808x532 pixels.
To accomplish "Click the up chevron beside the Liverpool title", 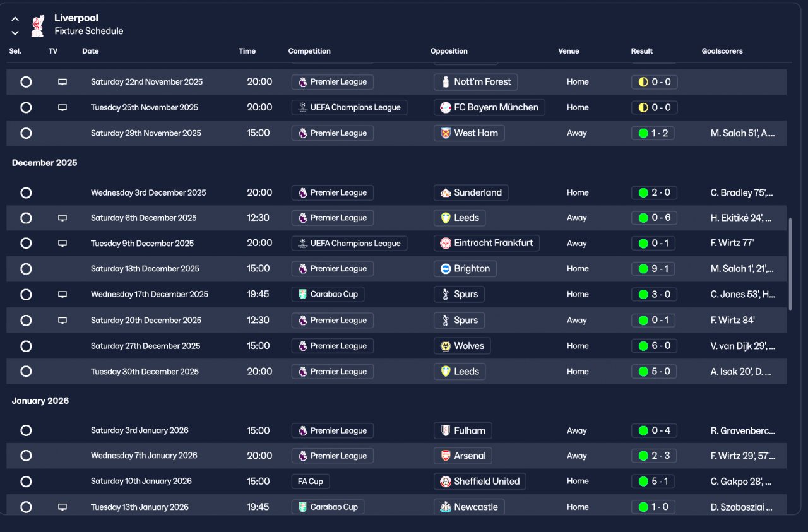I will pyautogui.click(x=15, y=19).
